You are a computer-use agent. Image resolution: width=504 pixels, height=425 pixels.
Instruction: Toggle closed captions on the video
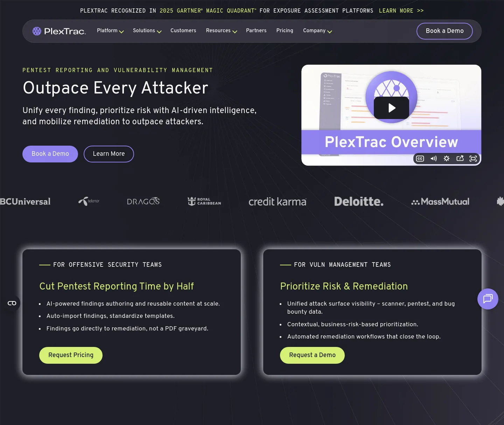(420, 159)
